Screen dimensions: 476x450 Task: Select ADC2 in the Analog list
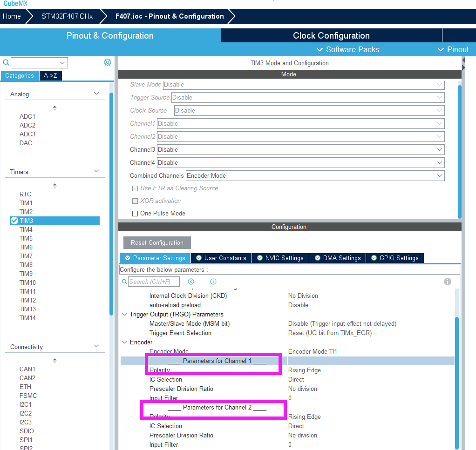click(x=27, y=125)
